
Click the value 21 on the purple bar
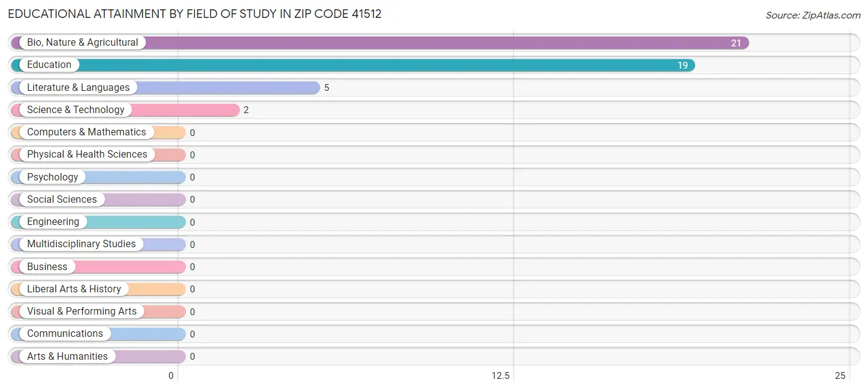click(736, 43)
